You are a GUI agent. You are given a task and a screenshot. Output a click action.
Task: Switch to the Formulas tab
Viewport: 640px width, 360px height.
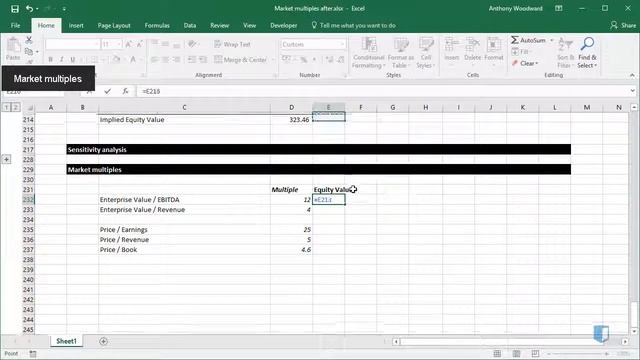click(157, 25)
